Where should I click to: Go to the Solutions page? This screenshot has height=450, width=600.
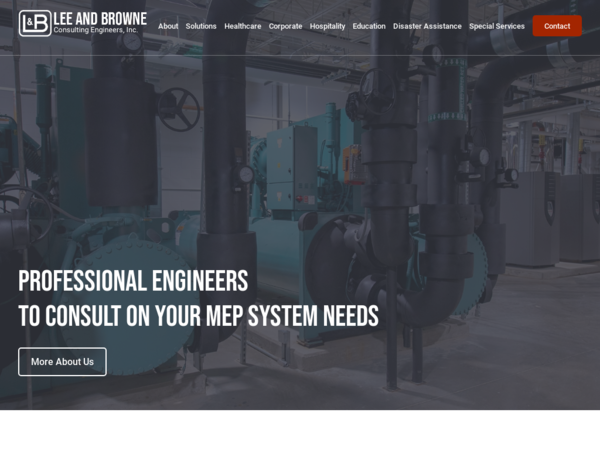tap(201, 26)
